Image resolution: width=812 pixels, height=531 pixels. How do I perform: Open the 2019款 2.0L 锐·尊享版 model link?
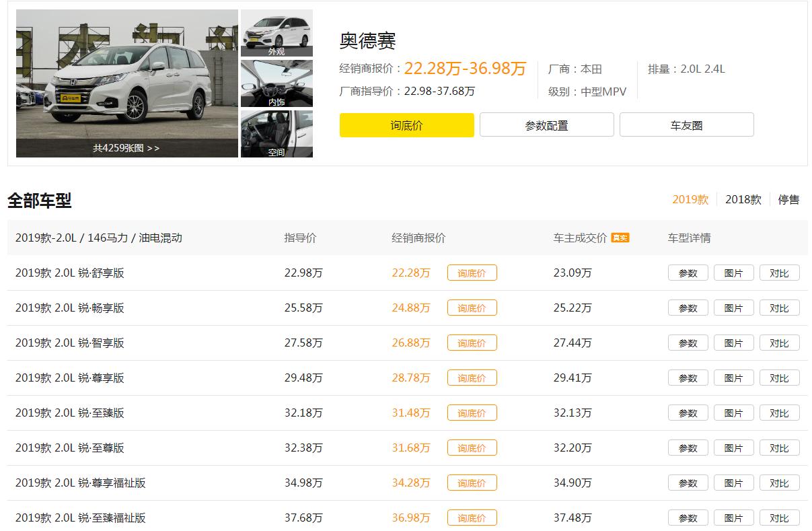pos(70,378)
